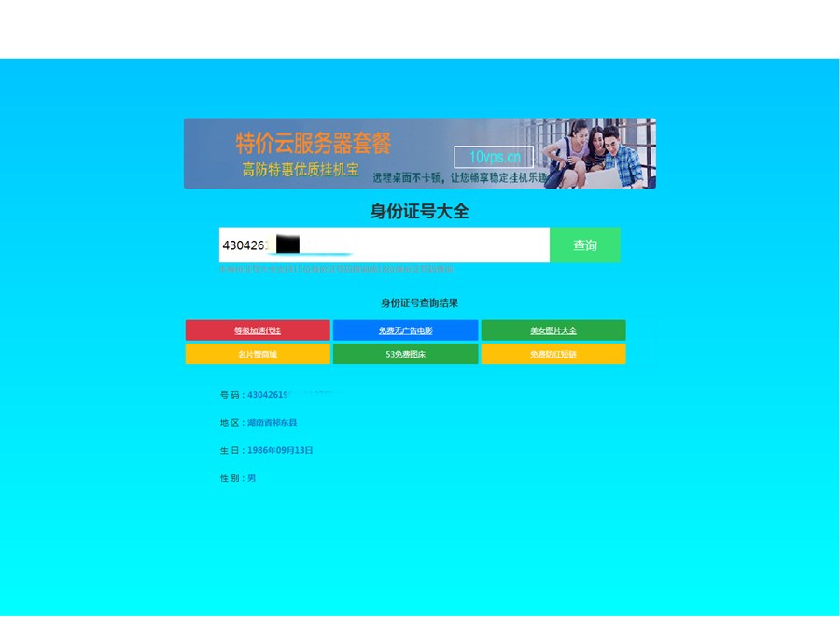This screenshot has width=840, height=617.
Task: Open the green 53免费图床 link
Action: tap(405, 354)
